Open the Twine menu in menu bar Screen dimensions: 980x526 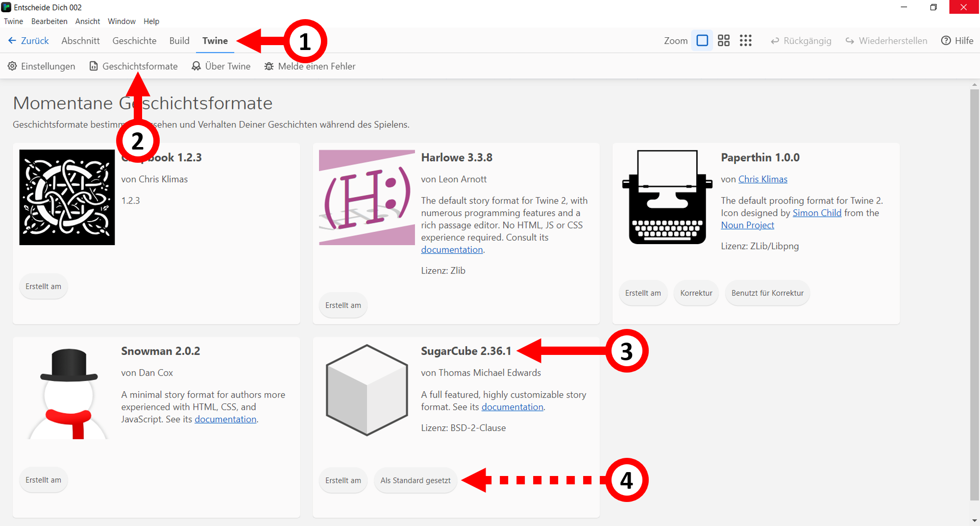pyautogui.click(x=14, y=22)
